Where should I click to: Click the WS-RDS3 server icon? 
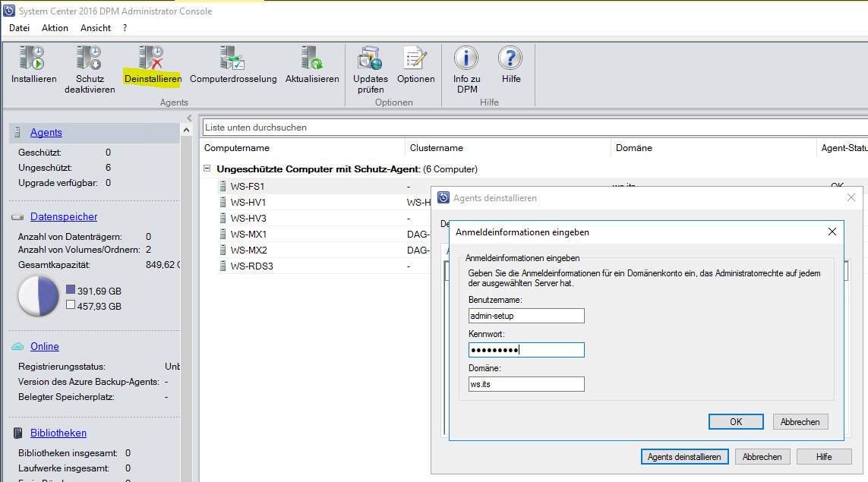[223, 266]
